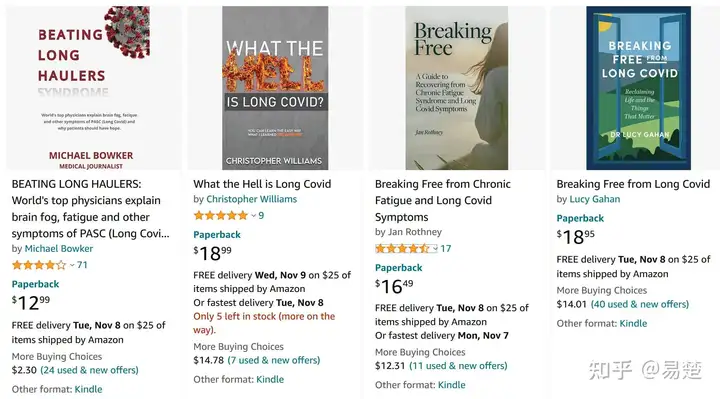Viewport: 720px width, 399px height.
Task: Select Paperback format for $18.95 book
Action: (x=580, y=218)
